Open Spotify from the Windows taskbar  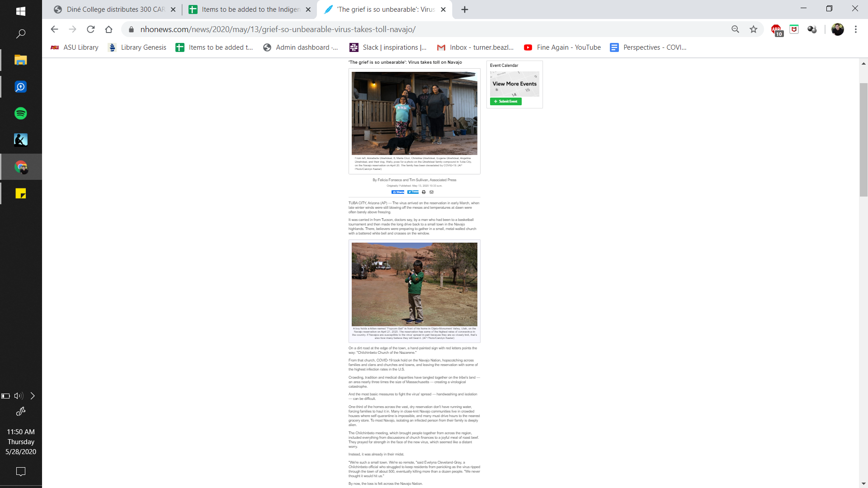[x=21, y=113]
